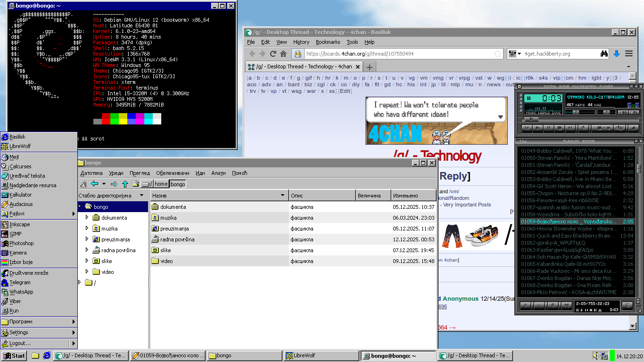Image resolution: width=644 pixels, height=362 pixels.
Task: Open Kalkulator from the start menu
Action: pyautogui.click(x=39, y=195)
